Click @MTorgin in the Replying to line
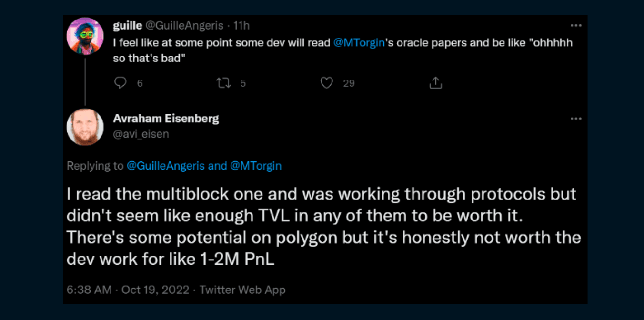 [256, 166]
